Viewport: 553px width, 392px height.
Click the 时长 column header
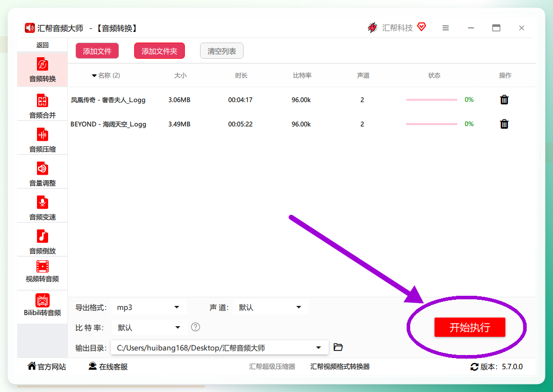(x=241, y=75)
